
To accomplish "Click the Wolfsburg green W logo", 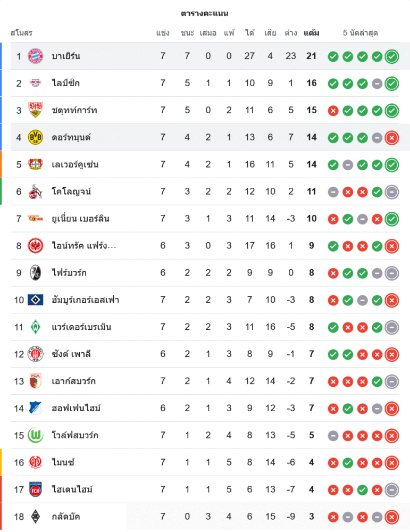I will [35, 435].
